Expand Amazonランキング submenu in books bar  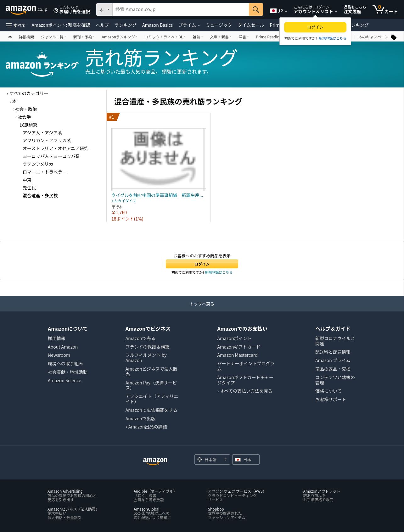tap(119, 37)
